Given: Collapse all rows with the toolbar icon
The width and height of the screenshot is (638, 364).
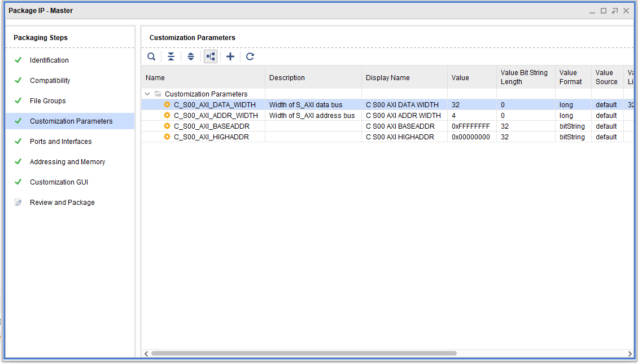Looking at the screenshot, I should [171, 56].
